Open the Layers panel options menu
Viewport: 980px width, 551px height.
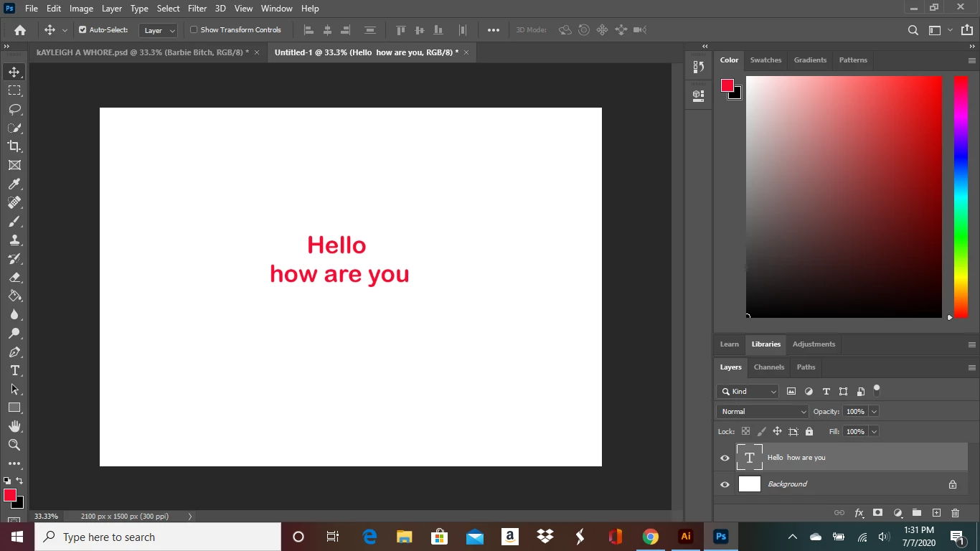point(972,367)
